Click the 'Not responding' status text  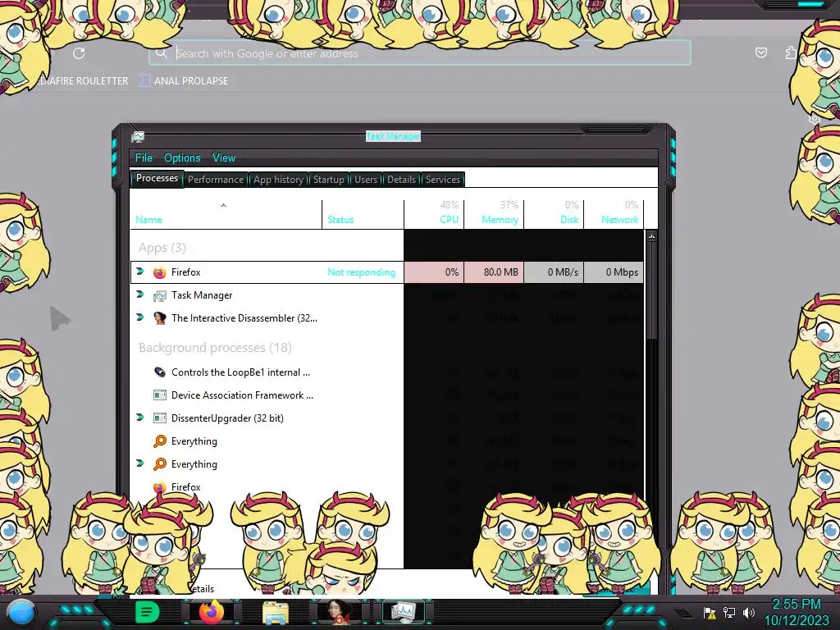[x=361, y=272]
